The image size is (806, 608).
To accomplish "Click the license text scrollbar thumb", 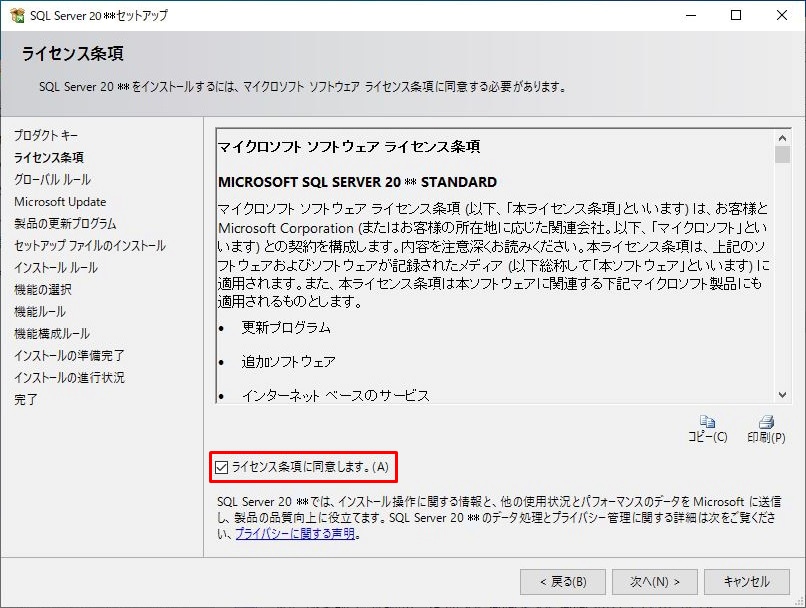I will click(x=782, y=155).
